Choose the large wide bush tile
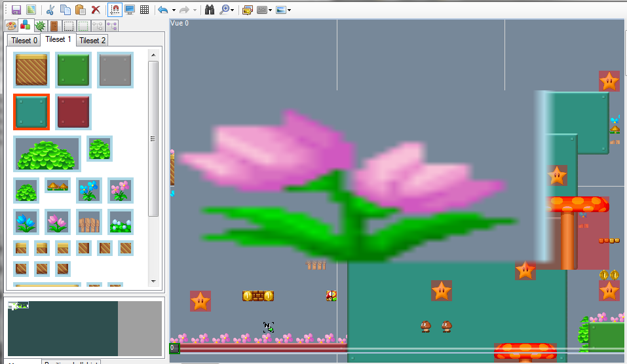This screenshot has height=364, width=627. pyautogui.click(x=47, y=154)
